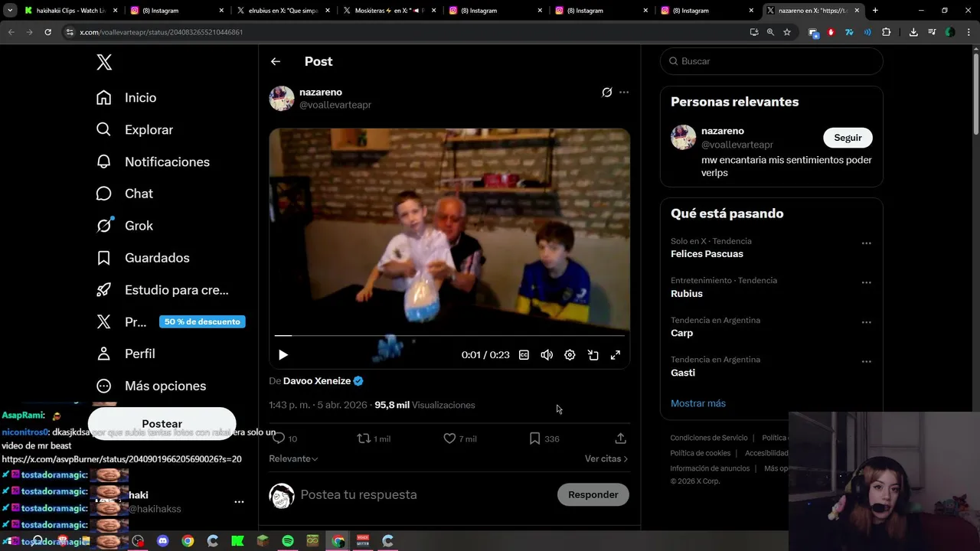Click the address bar URL
Viewport: 980px width, 551px height.
(162, 32)
